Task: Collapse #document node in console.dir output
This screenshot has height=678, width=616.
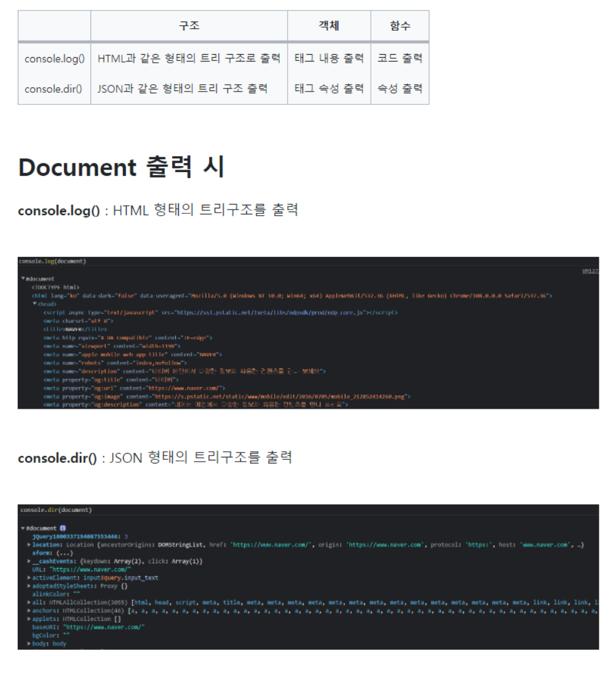Action: (x=23, y=528)
